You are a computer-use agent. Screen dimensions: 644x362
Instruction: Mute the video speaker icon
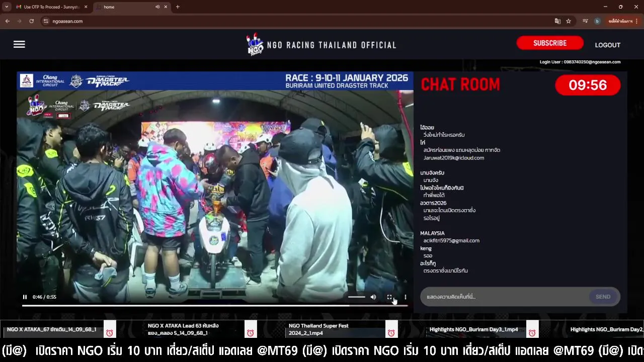373,297
